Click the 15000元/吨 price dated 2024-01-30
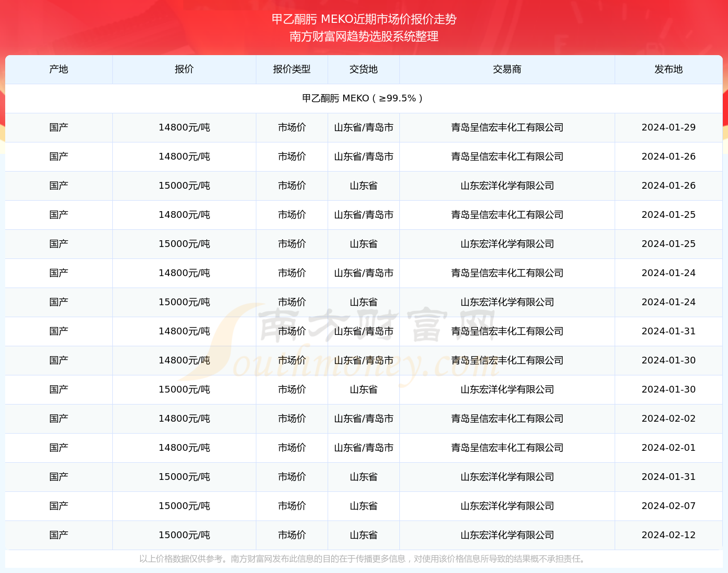Screen dimensions: 728x573 (x=184, y=389)
